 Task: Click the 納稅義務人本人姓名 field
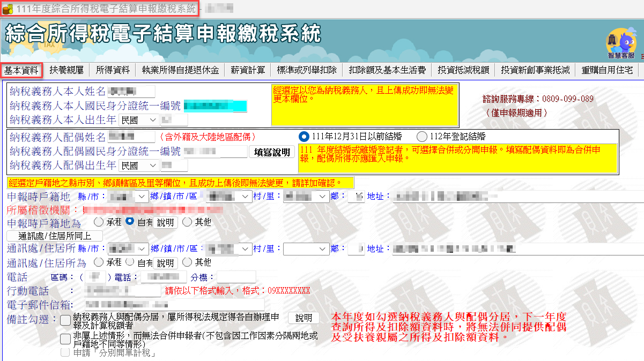131,92
